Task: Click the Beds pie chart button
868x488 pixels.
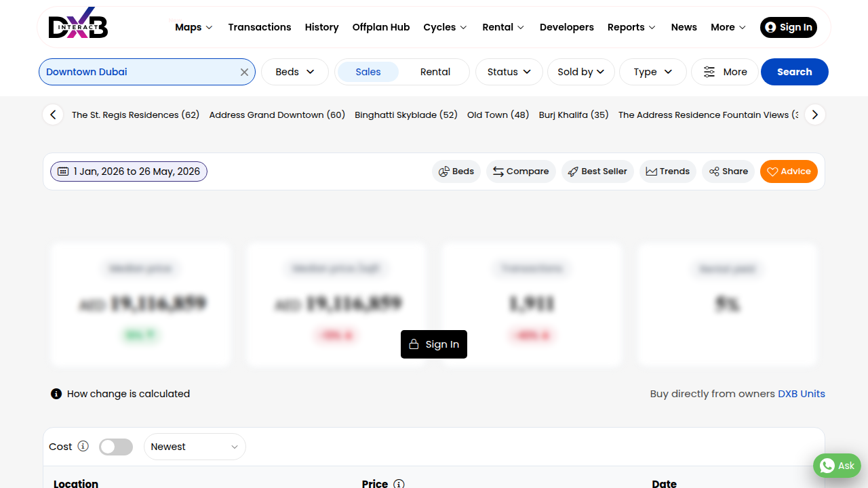Action: 456,171
